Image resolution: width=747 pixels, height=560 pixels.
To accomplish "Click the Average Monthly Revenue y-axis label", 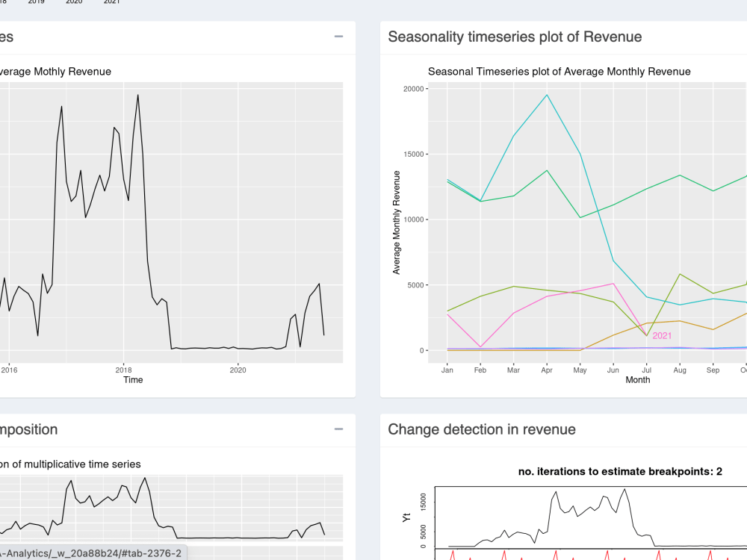I will 397,223.
